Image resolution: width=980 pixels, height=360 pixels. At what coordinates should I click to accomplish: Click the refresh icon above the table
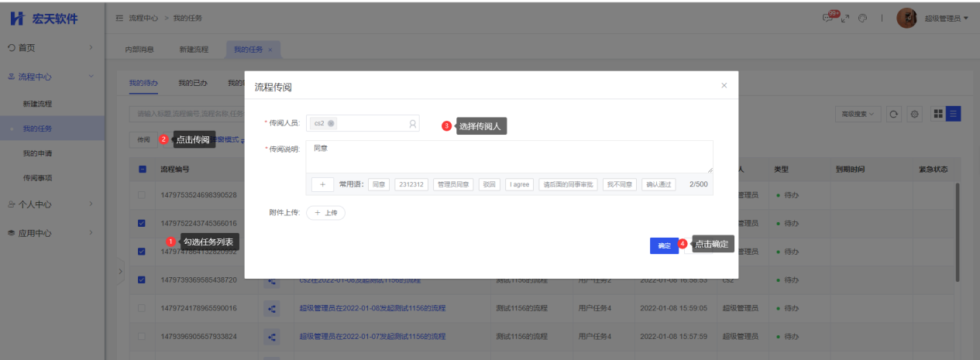[x=893, y=114]
